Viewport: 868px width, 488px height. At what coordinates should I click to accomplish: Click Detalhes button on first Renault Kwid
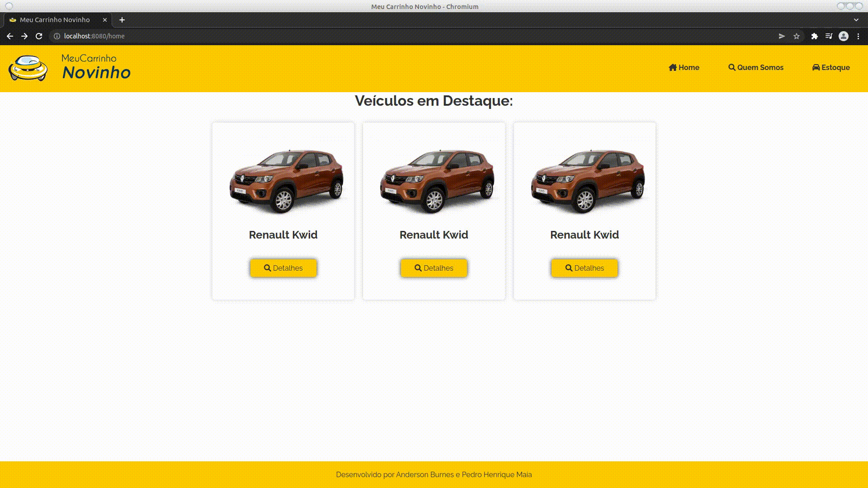click(283, 268)
